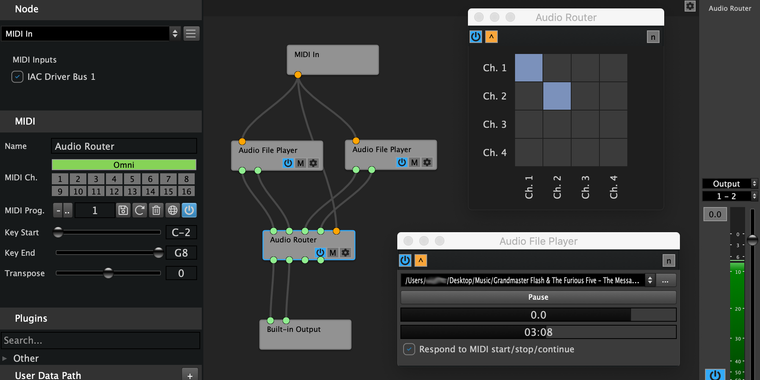
Task: Mute the left Audio File Player node
Action: (301, 163)
